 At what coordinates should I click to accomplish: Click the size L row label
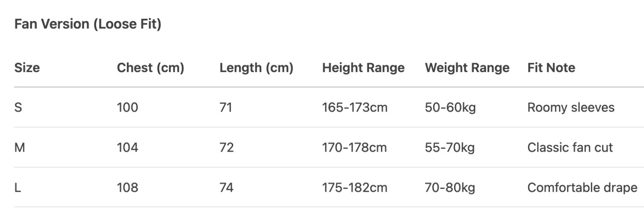pos(17,188)
